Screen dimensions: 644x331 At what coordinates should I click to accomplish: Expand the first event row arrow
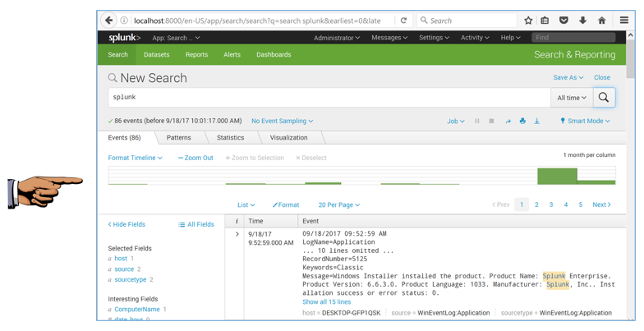[237, 234]
